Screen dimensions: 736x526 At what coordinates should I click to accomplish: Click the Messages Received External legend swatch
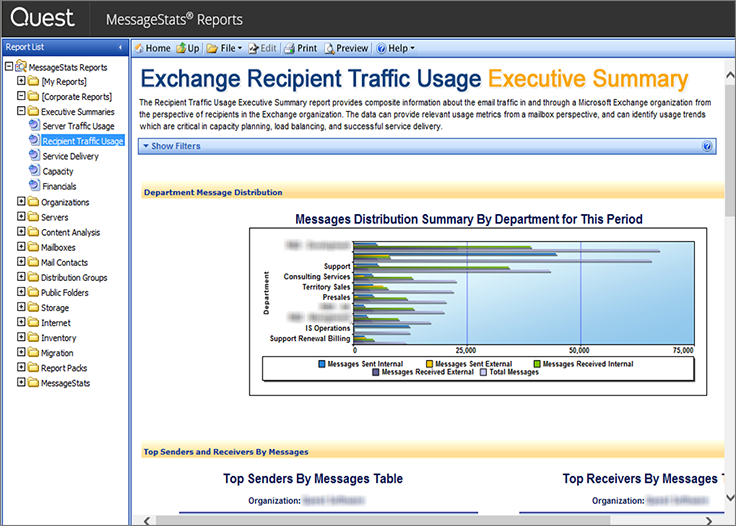pos(376,372)
